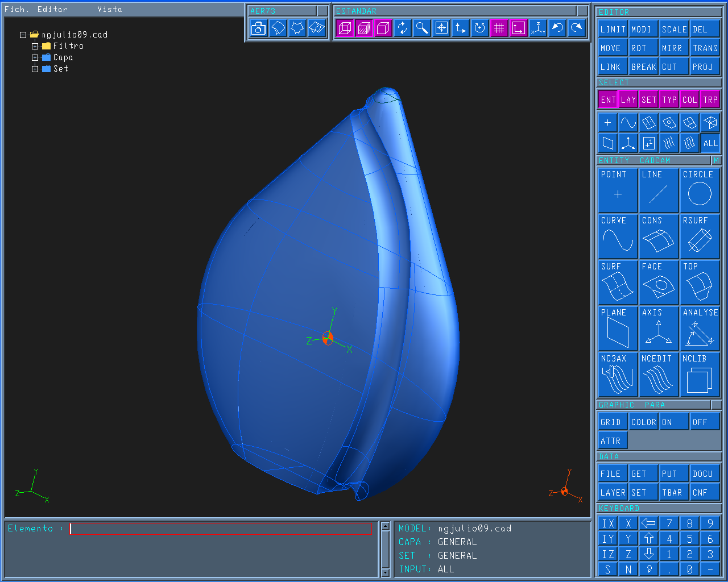Switch to the CADCAM entity tab

[x=655, y=161]
